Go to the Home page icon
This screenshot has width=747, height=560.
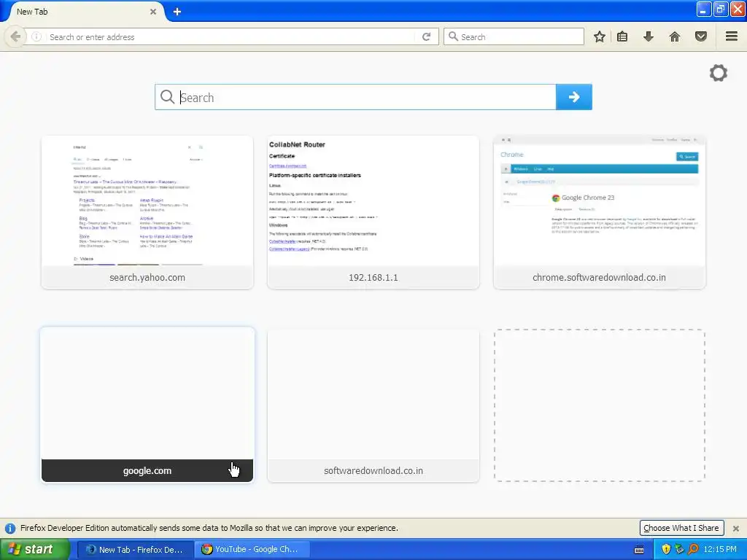(x=675, y=36)
